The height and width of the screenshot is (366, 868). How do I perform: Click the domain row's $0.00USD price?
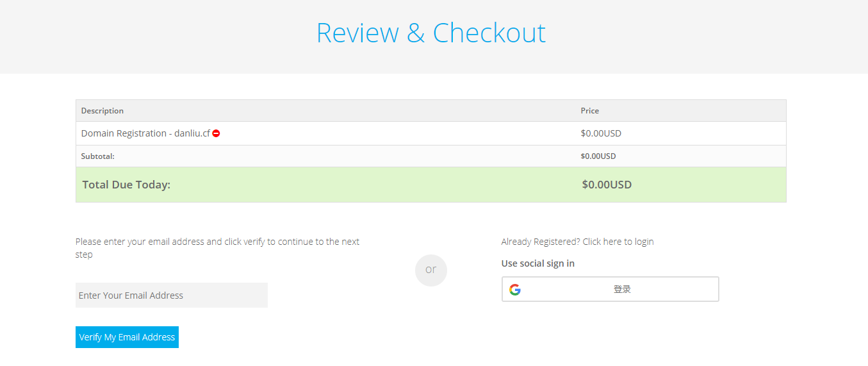(x=601, y=133)
